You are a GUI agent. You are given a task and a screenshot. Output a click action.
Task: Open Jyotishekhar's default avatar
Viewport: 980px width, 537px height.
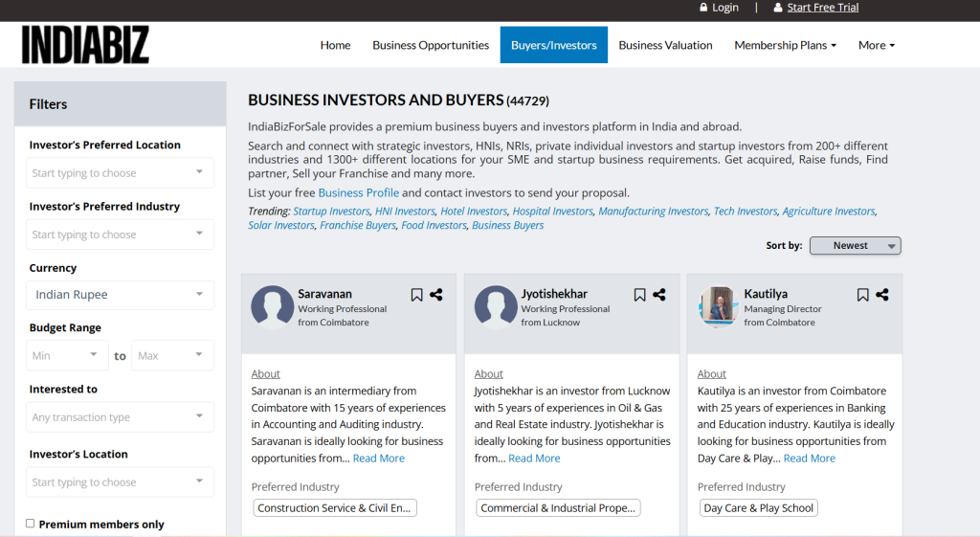click(496, 307)
